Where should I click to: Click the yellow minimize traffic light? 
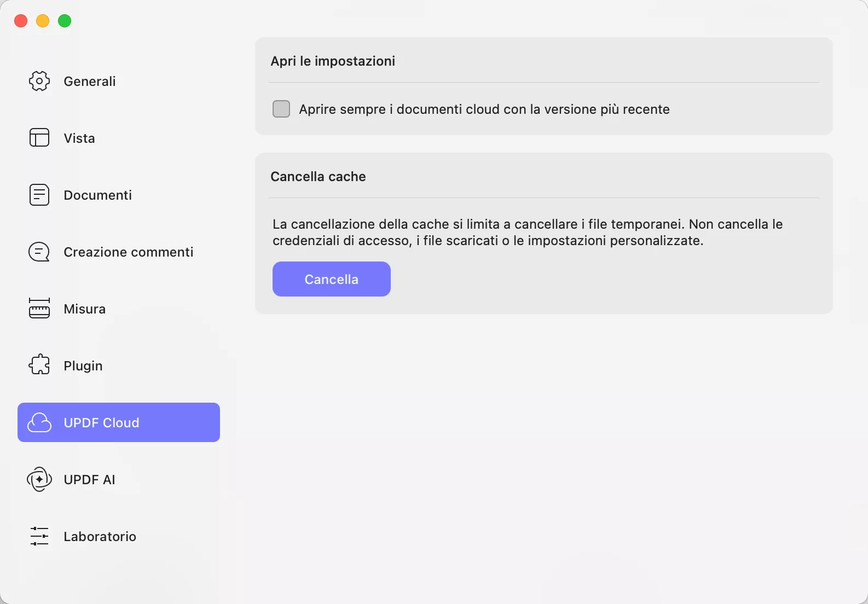pyautogui.click(x=42, y=21)
